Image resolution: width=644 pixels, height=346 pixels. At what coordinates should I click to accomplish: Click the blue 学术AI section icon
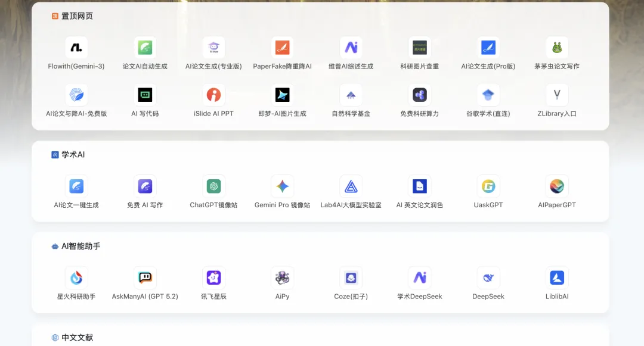[55, 155]
